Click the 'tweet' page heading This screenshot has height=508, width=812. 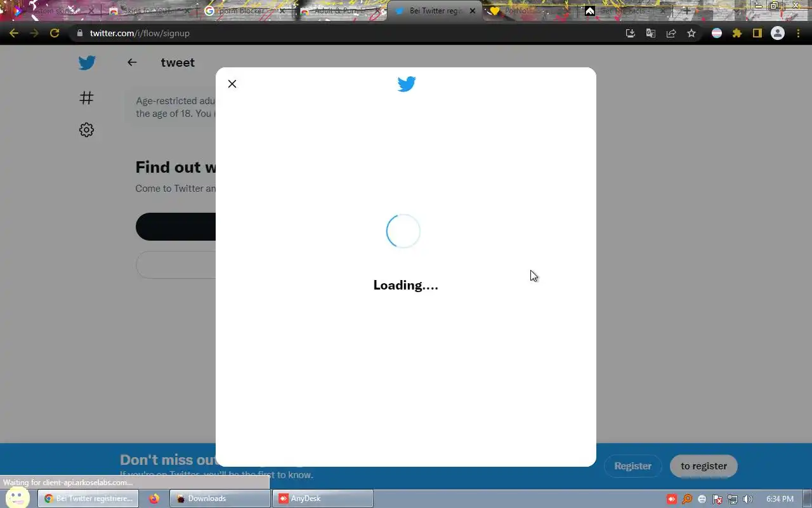click(x=178, y=62)
